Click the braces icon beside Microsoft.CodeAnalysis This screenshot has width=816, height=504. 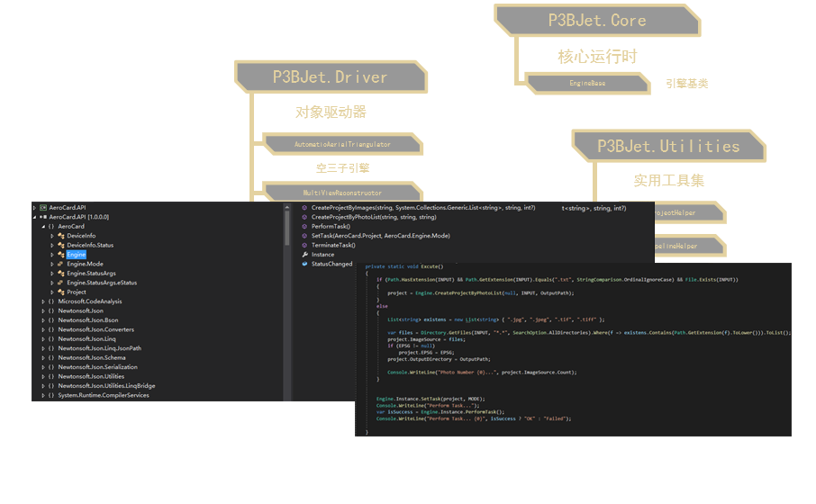tap(51, 301)
